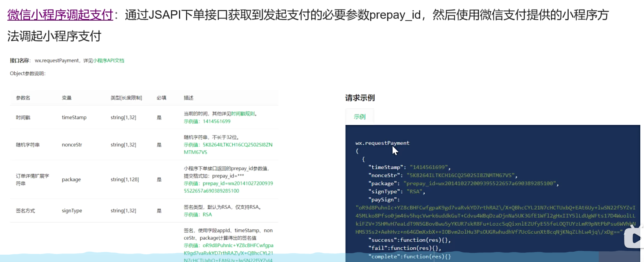Click the 接口名称 label
The width and height of the screenshot is (644, 262).
coord(20,61)
